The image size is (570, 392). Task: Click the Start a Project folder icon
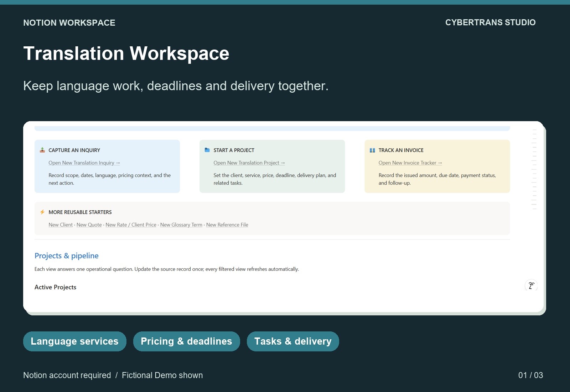tap(207, 150)
